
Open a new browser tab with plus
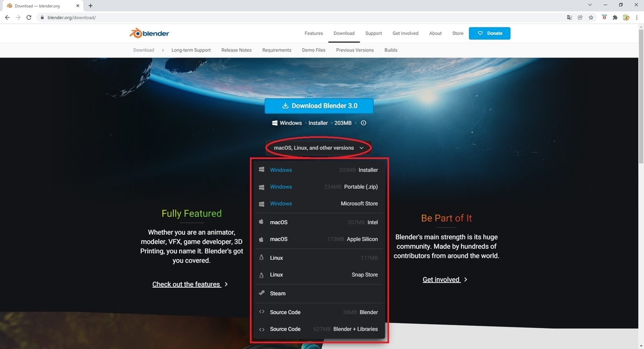click(x=90, y=5)
